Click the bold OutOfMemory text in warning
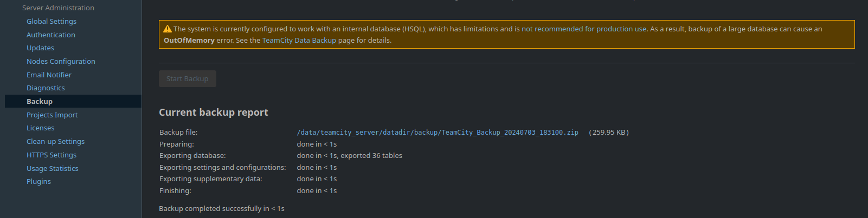Viewport: 868px width, 218px height. (x=189, y=40)
